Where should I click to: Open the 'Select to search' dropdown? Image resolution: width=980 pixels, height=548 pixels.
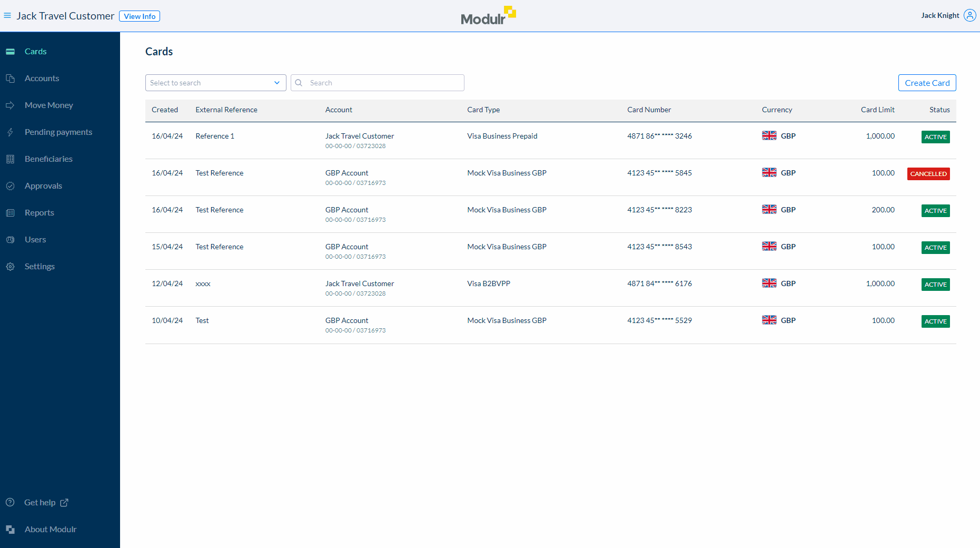click(211, 83)
